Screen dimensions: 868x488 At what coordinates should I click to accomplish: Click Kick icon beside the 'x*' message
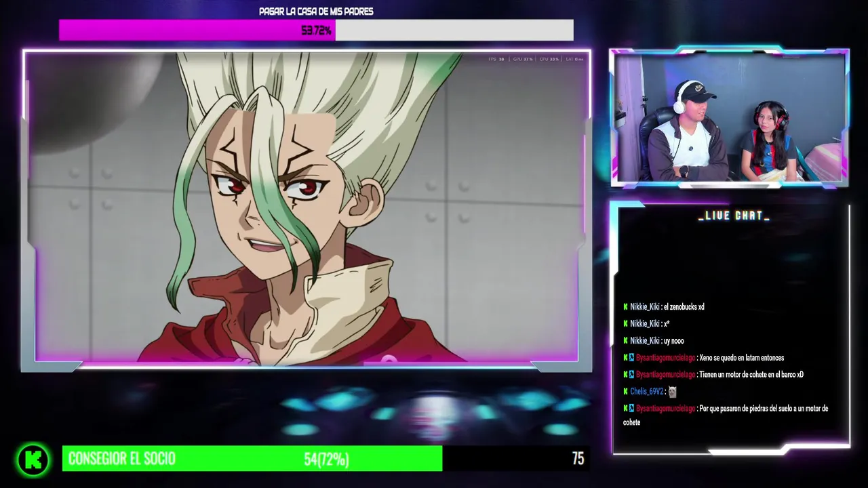tap(625, 324)
